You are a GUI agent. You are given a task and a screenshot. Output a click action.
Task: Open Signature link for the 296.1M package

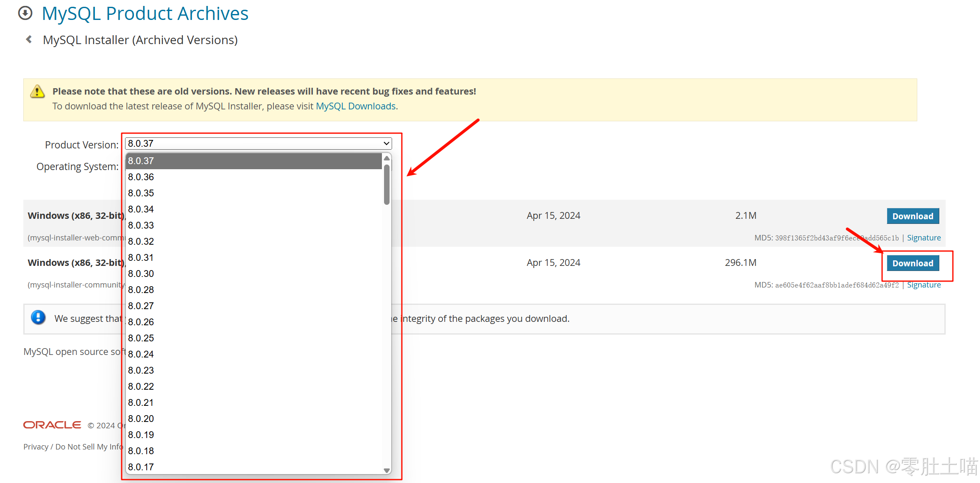click(x=924, y=285)
